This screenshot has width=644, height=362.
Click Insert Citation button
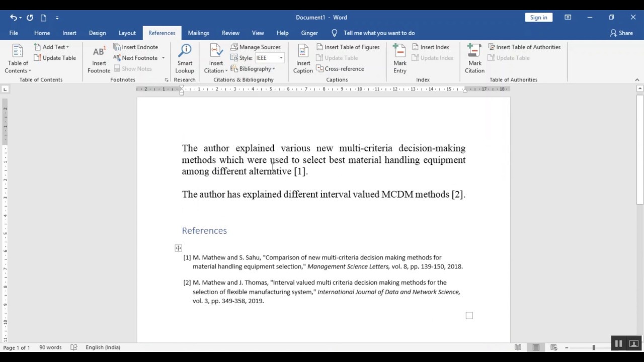point(216,59)
